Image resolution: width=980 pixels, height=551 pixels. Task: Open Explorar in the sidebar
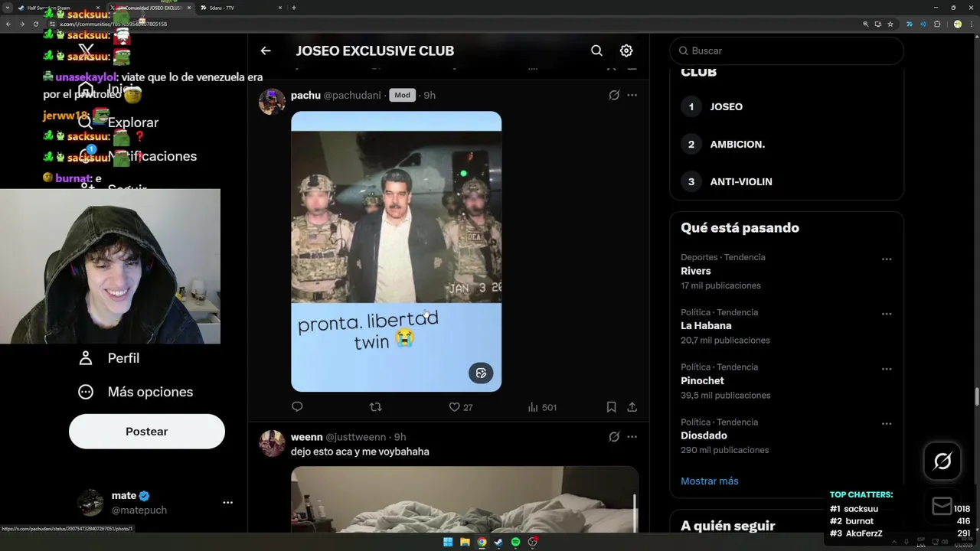(118, 122)
